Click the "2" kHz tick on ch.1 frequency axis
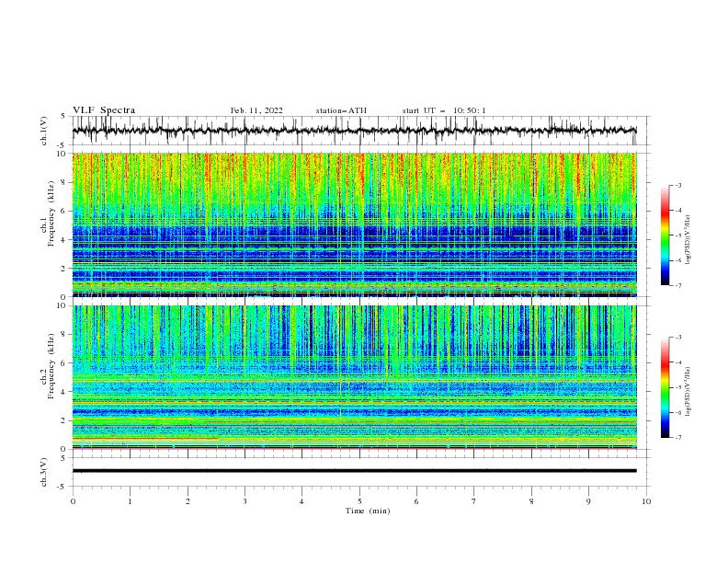This screenshot has width=728, height=563. pos(64,269)
